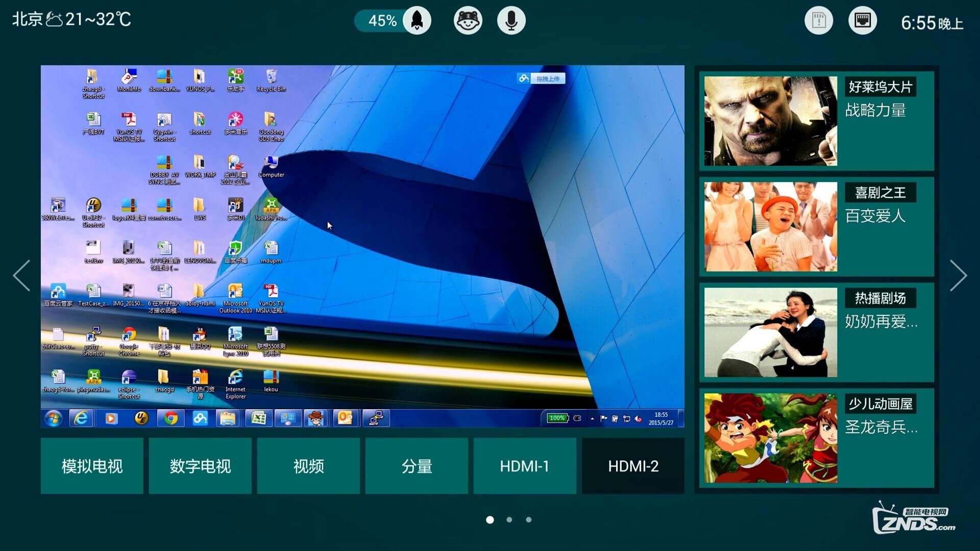Screen dimensions: 980x551
Task: Open the lekou desktop icon
Action: tap(271, 381)
